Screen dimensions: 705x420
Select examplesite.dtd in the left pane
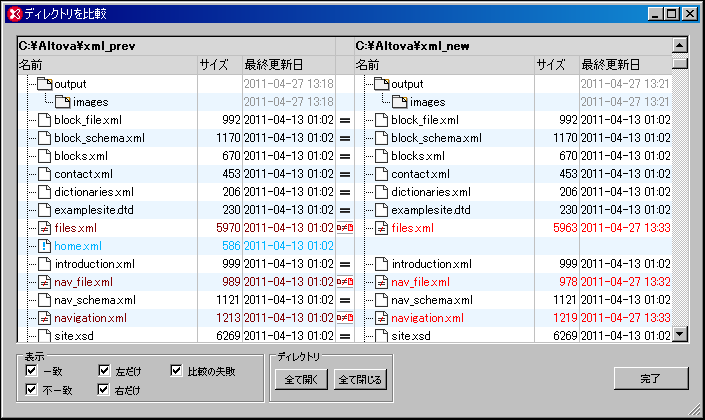[x=94, y=210]
